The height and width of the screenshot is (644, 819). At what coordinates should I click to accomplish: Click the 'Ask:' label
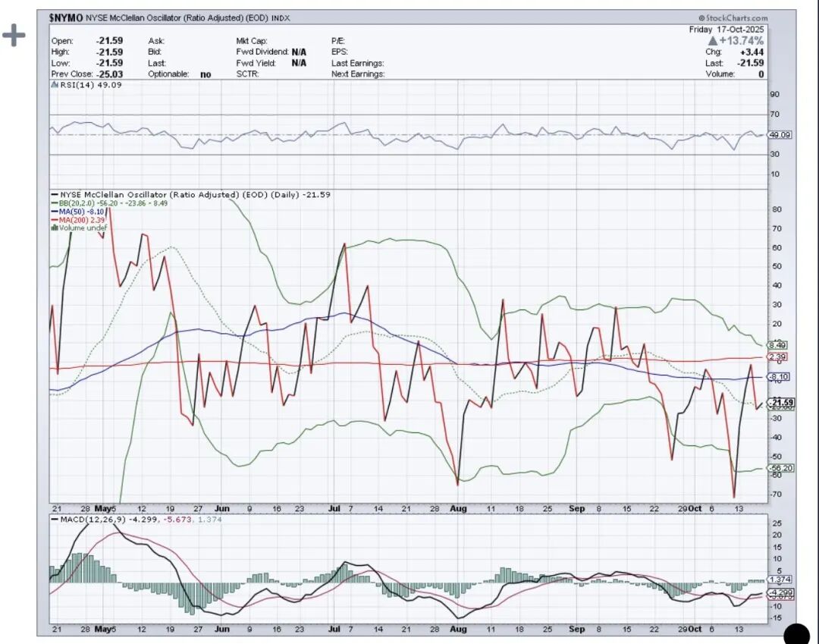[x=156, y=41]
